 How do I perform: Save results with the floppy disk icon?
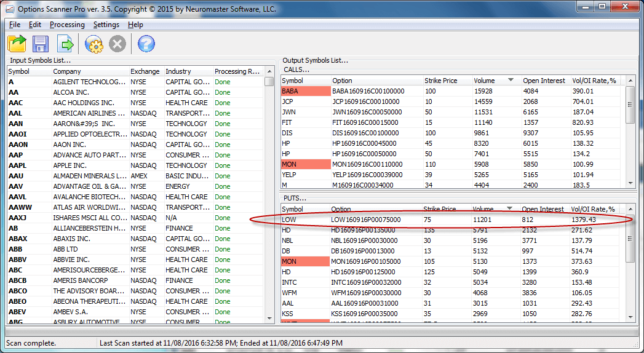tap(41, 44)
